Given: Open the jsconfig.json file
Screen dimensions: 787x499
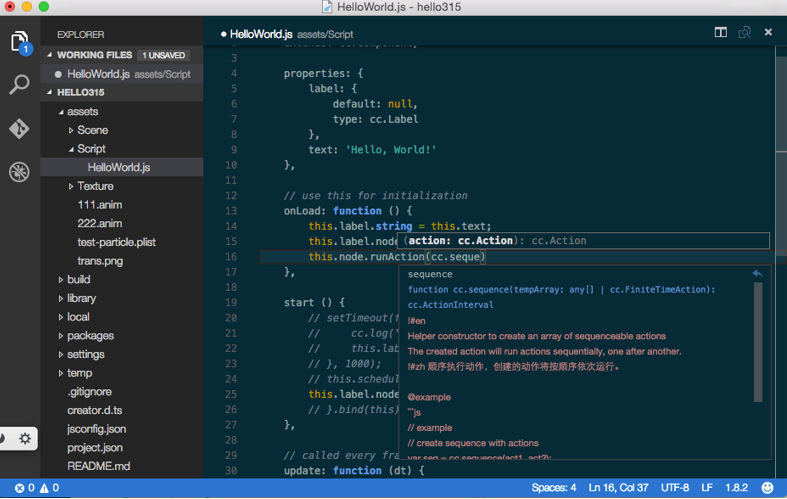Looking at the screenshot, I should click(x=96, y=429).
